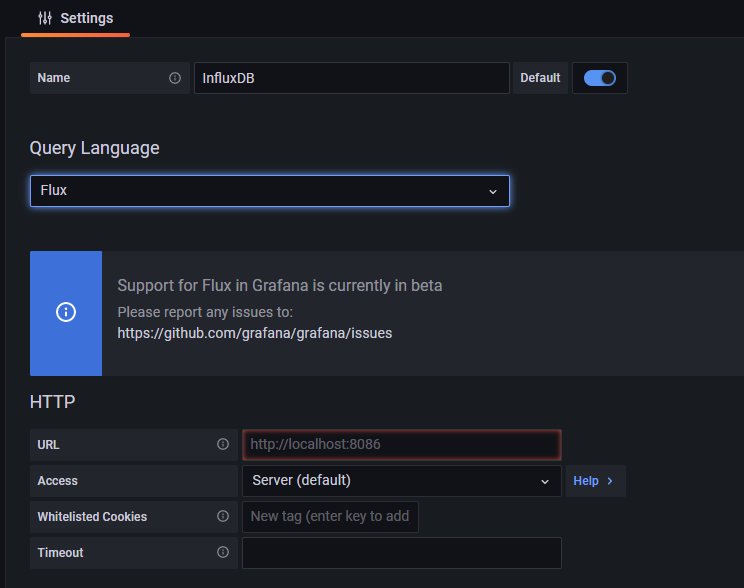Click the Timeout input field
Screen dimensions: 744x588
point(402,553)
